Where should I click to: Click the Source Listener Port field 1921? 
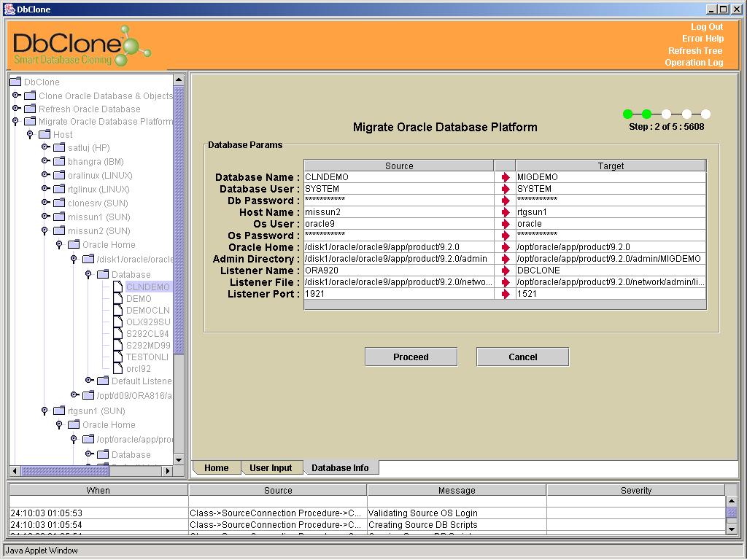point(399,294)
